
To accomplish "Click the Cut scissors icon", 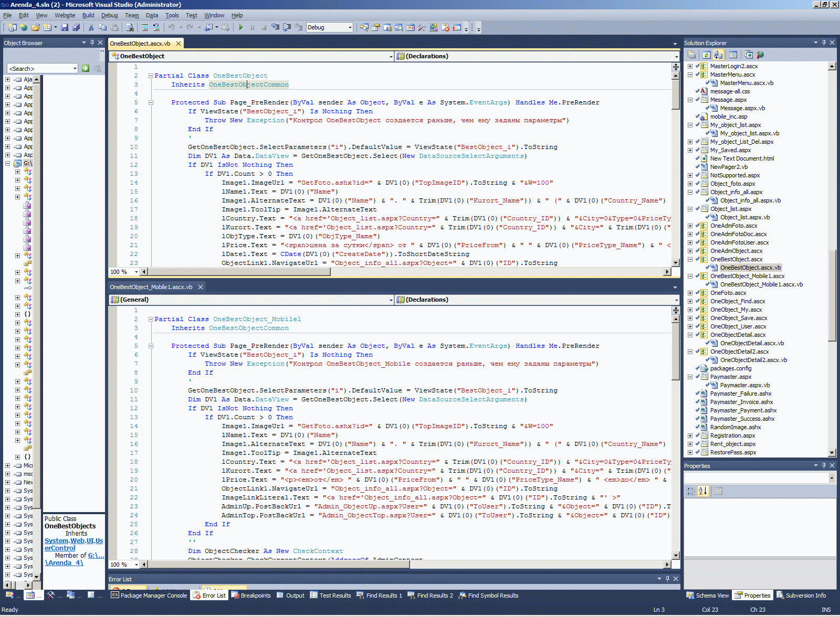I will 91,27.
